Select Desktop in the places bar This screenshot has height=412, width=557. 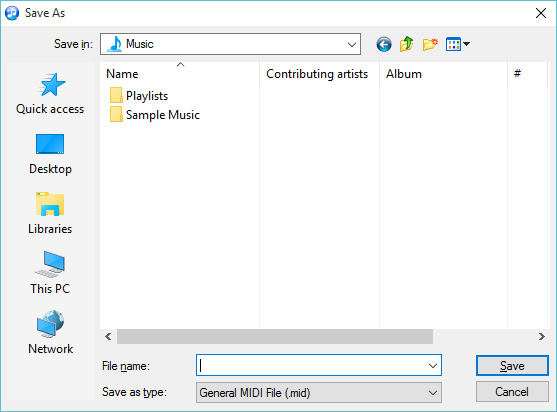[x=50, y=154]
